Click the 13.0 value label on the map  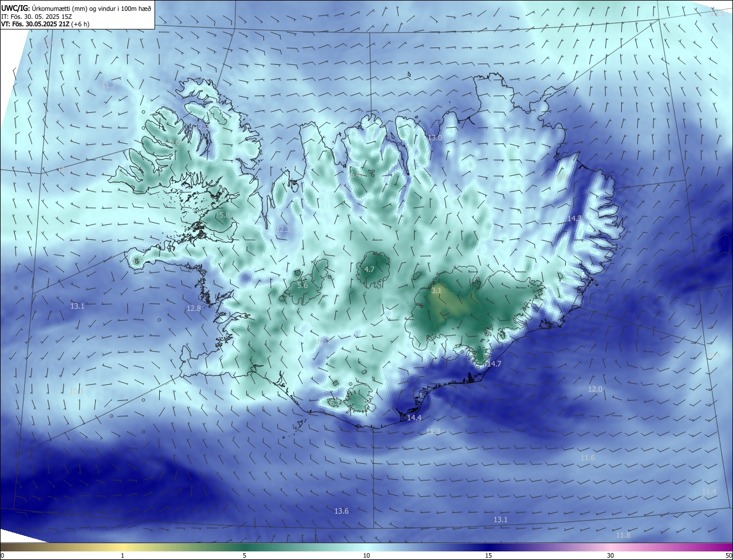[x=435, y=138]
